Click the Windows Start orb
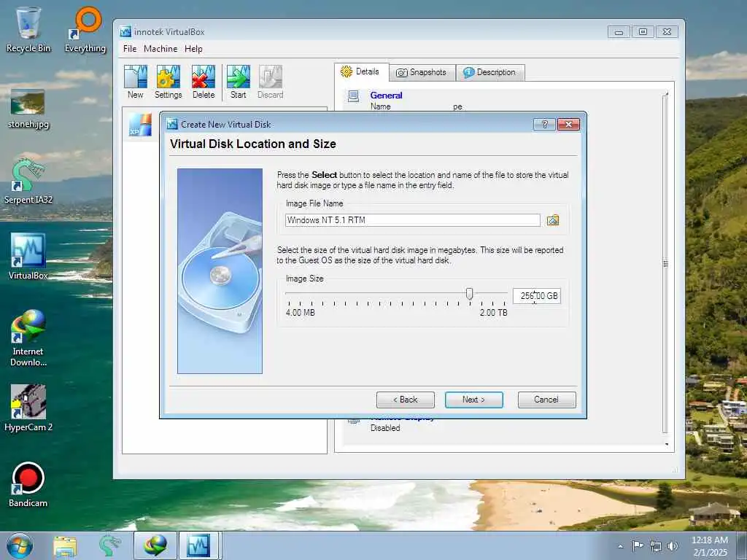747x560 pixels. tap(20, 545)
